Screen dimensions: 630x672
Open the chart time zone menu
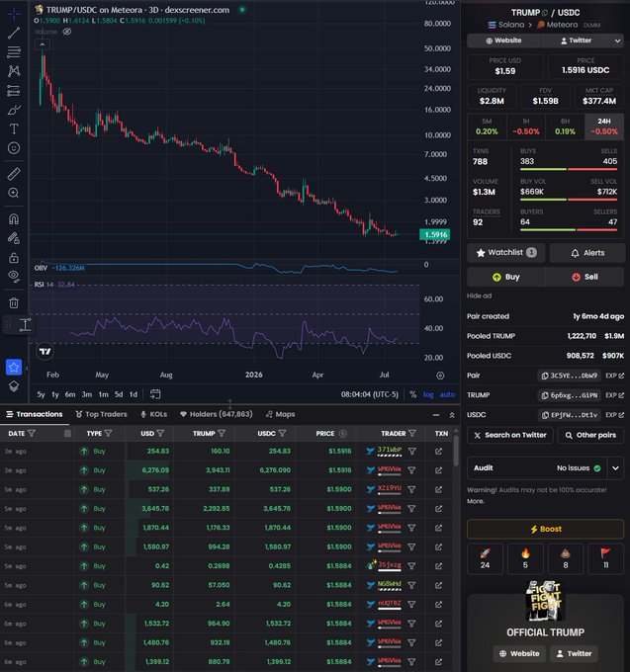(370, 394)
